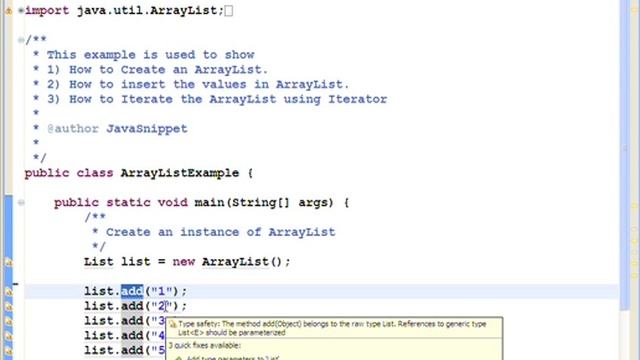Click the warning marker beside the import line
The image size is (640, 360).
pos(9,11)
